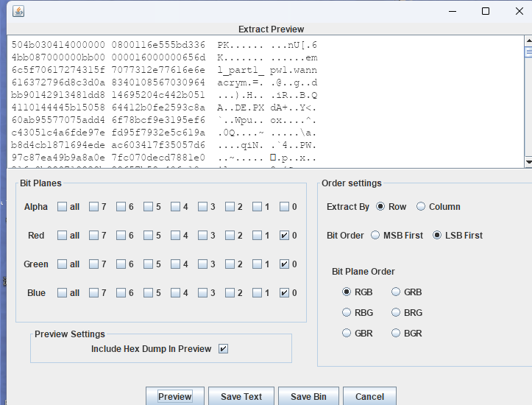This screenshot has width=532, height=405.
Task: Select LSB First bit order
Action: [437, 236]
